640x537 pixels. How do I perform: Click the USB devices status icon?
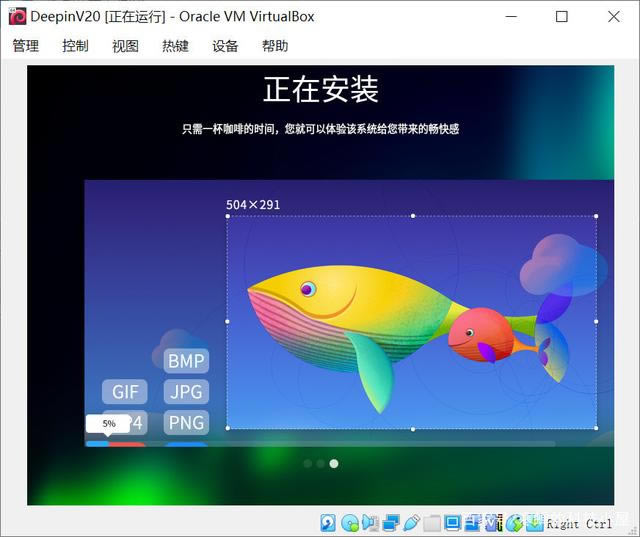412,523
